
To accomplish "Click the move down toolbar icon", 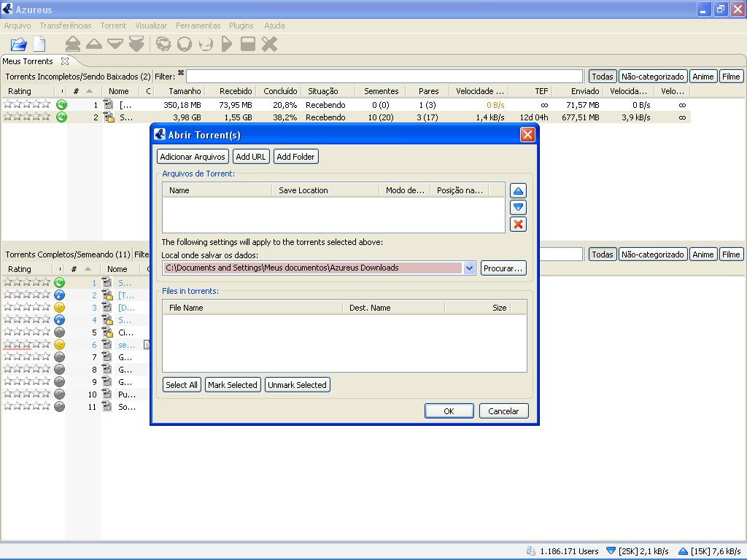I will [x=115, y=44].
